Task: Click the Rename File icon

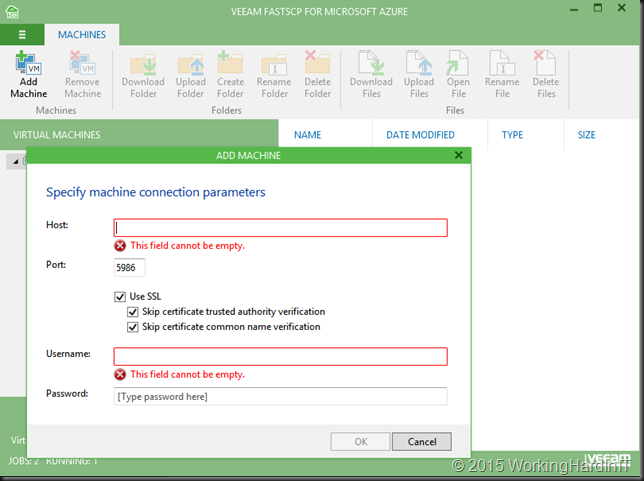Action: click(x=502, y=63)
